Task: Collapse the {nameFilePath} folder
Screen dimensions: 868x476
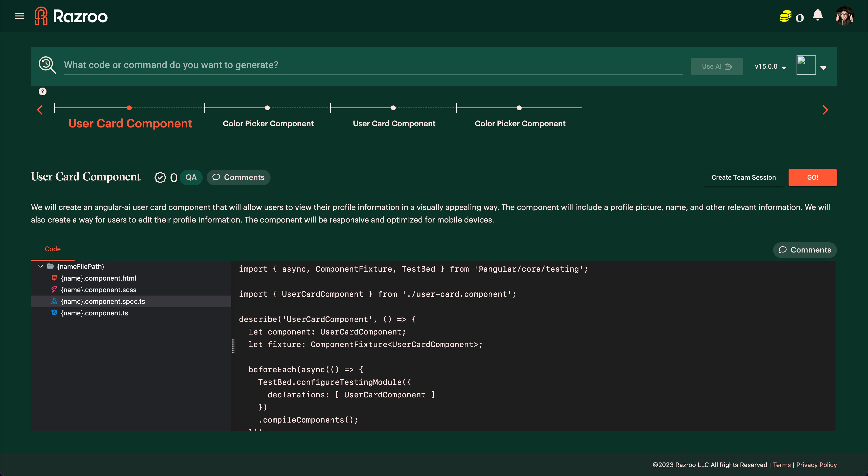Action: point(40,266)
